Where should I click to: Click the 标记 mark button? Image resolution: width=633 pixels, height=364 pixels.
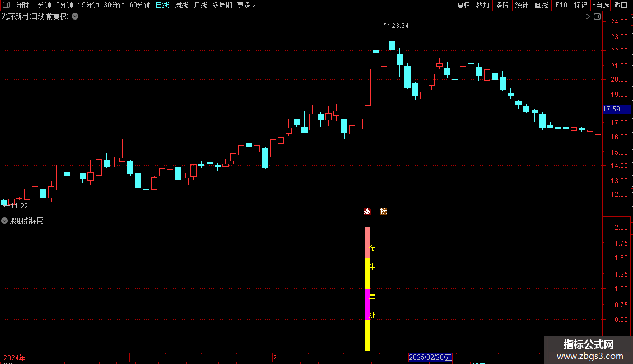pos(580,5)
